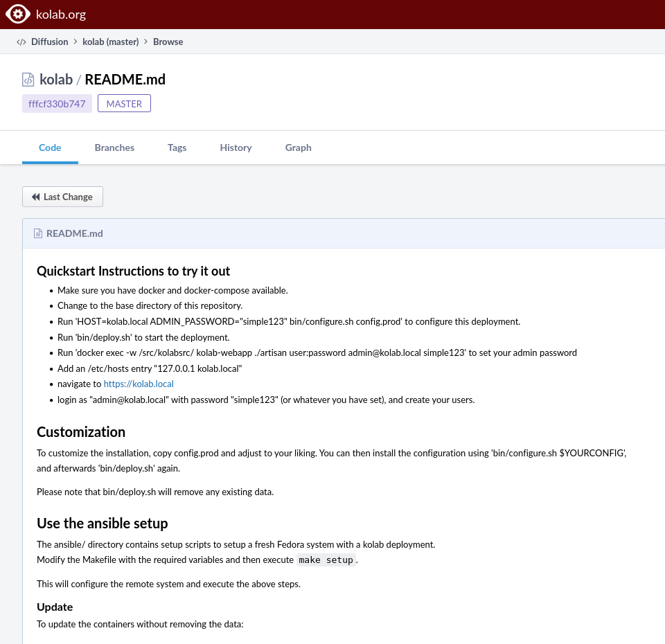Click the Diffusion code icon in breadcrumbs
665x644 pixels.
coord(21,42)
